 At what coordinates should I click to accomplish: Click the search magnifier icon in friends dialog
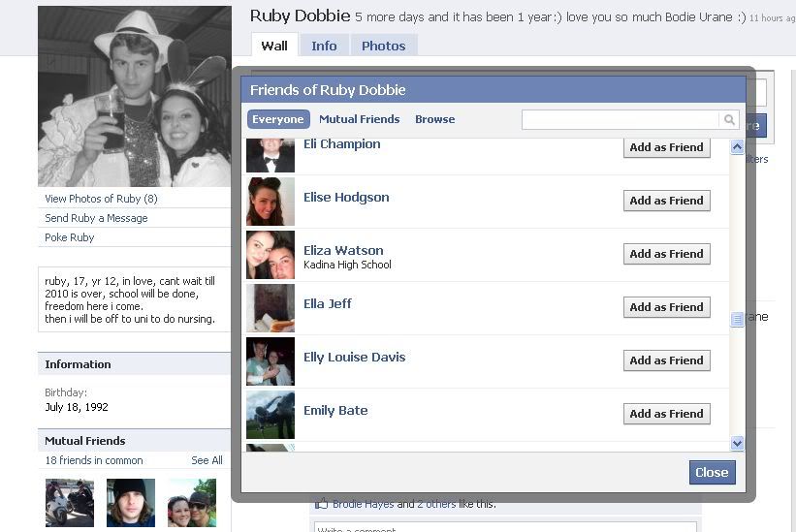(x=729, y=120)
